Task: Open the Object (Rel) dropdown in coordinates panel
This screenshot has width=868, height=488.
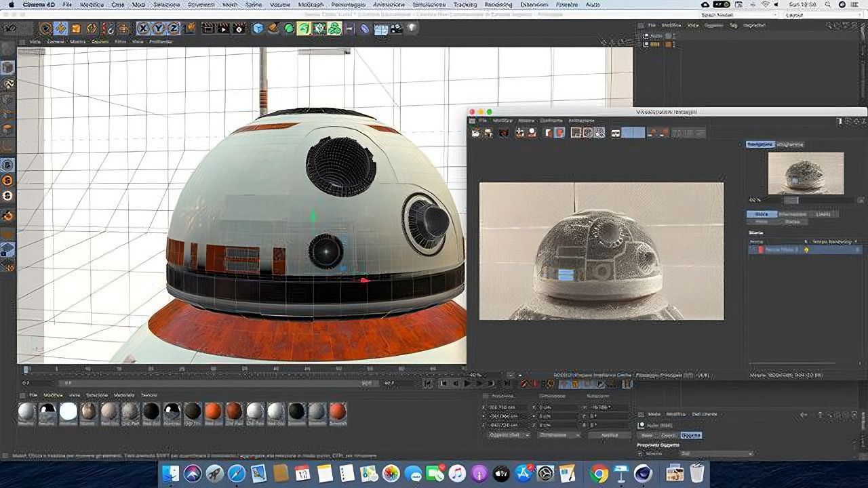Action: [508, 434]
